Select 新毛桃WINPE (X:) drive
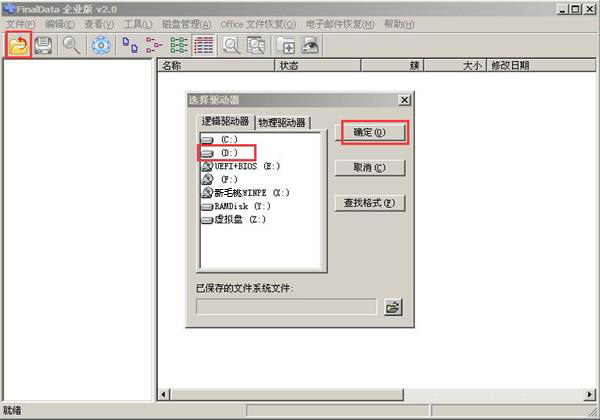 click(x=245, y=193)
